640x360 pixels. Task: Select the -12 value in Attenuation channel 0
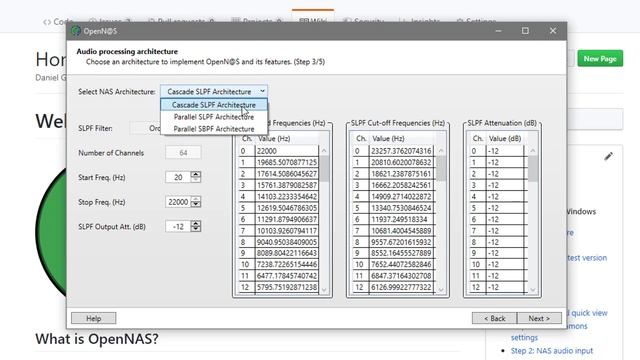coord(505,151)
